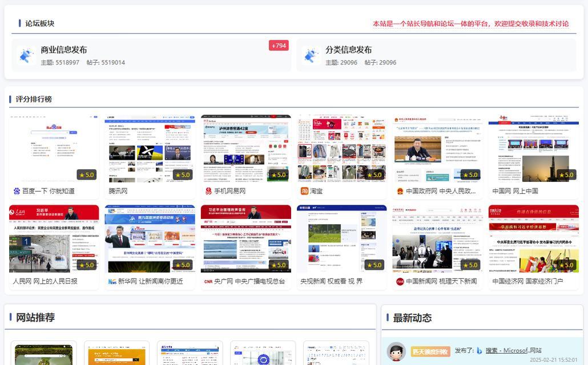The image size is (588, 365).
Task: Click the +794 new posts badge
Action: coord(279,46)
